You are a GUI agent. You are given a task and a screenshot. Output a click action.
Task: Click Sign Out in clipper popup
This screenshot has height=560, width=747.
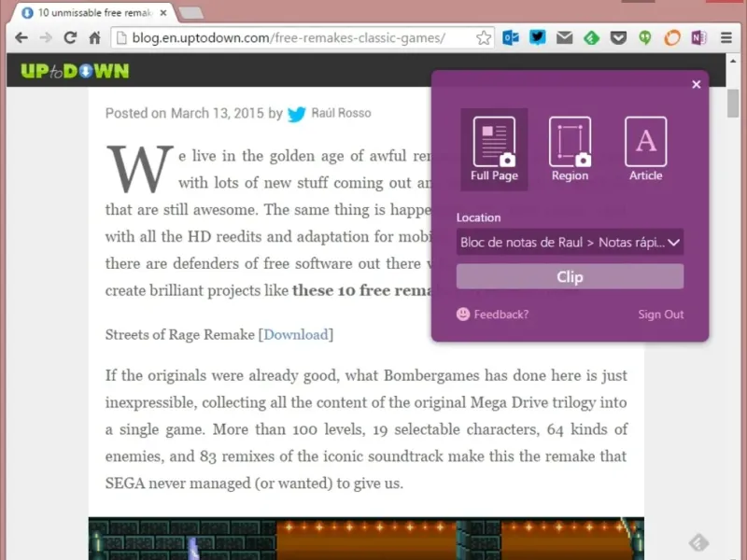pos(661,315)
